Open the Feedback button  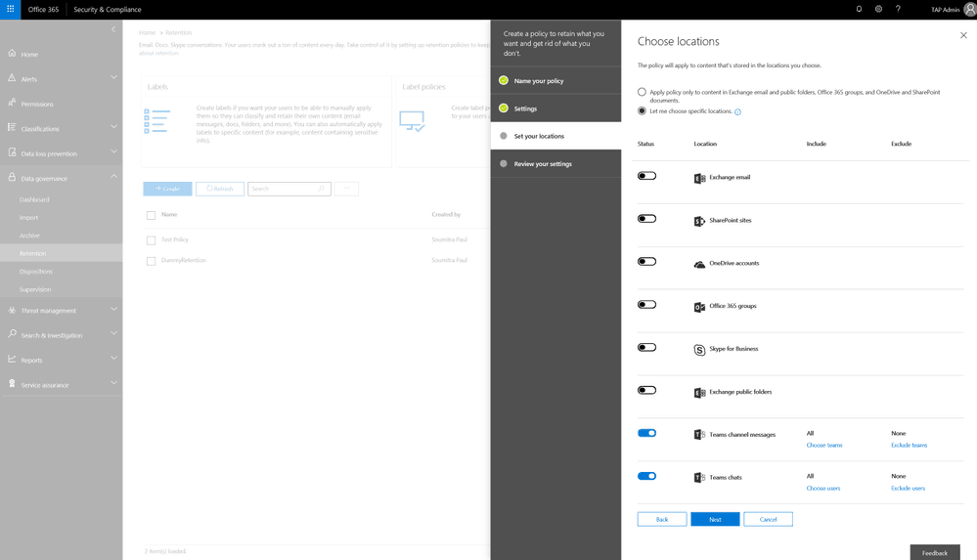pyautogui.click(x=935, y=552)
